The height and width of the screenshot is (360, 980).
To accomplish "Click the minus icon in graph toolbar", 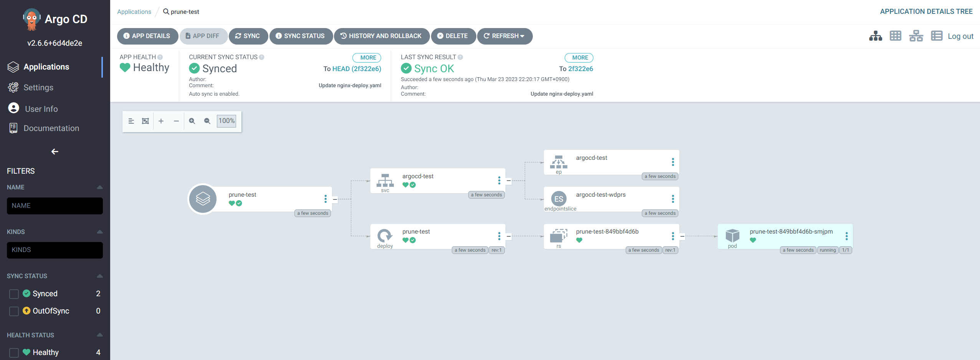I will 176,121.
